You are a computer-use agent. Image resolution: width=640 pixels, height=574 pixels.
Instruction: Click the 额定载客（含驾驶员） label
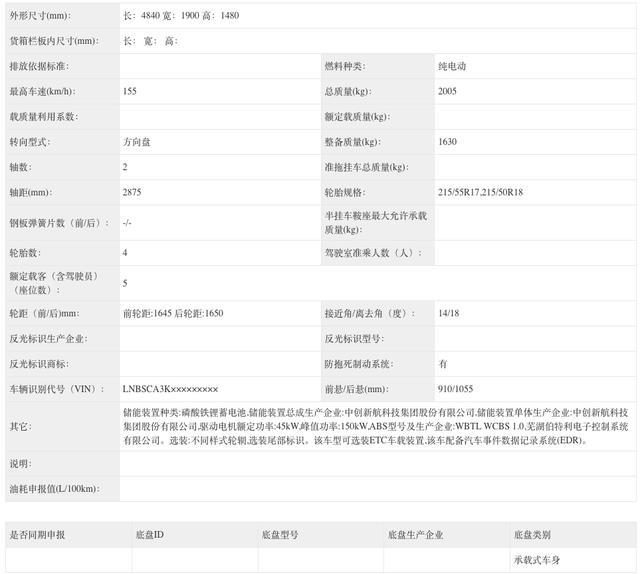[x=54, y=283]
